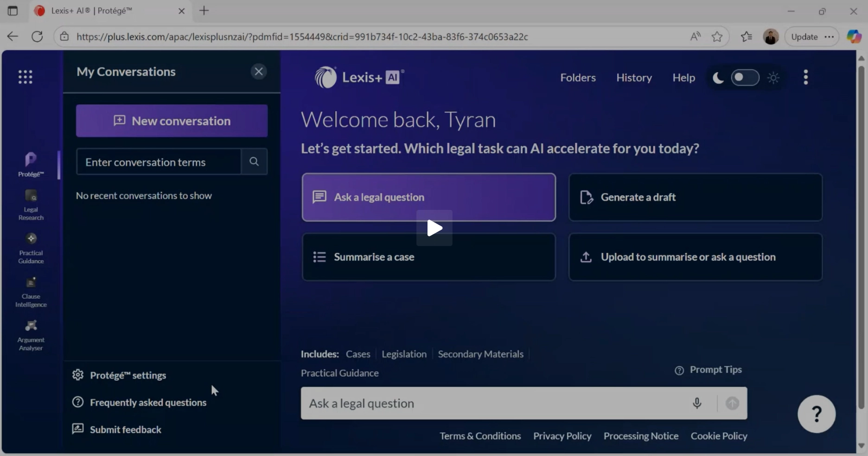Viewport: 868px width, 456px height.
Task: Click the Ask a legal question input field
Action: [496, 403]
